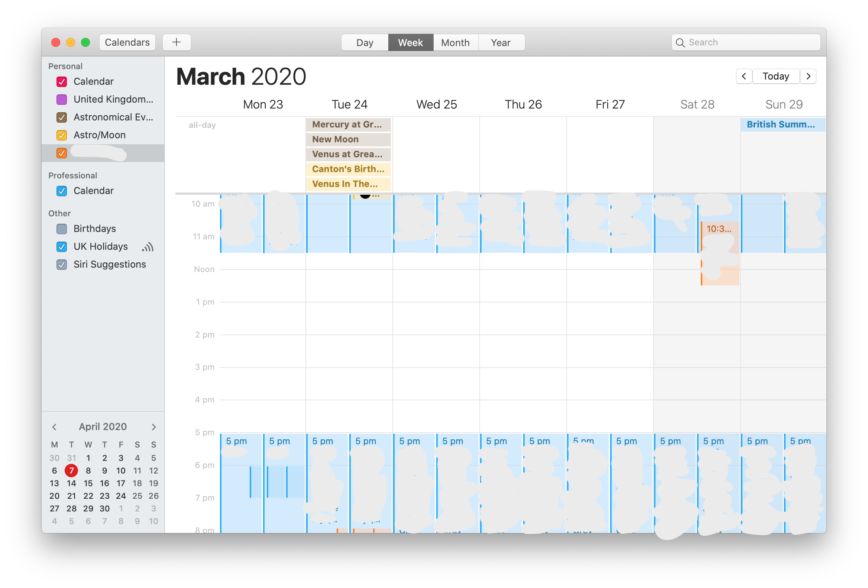This screenshot has height=588, width=868.
Task: Select April 15 in mini calendar
Action: [88, 484]
